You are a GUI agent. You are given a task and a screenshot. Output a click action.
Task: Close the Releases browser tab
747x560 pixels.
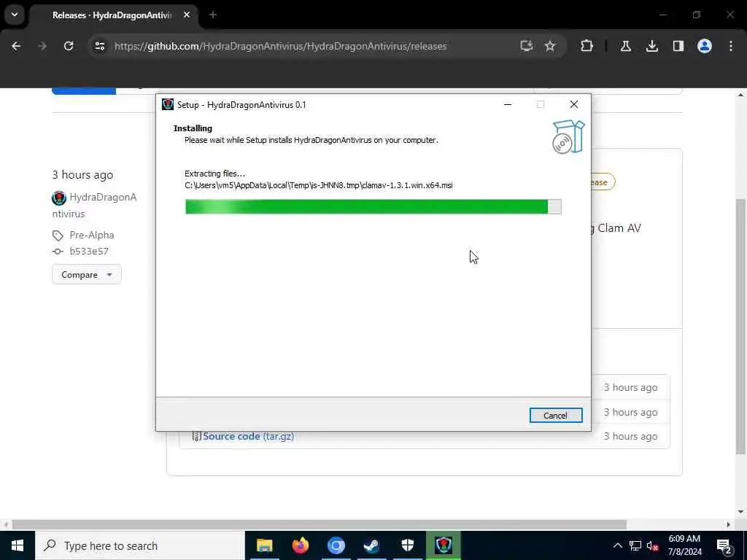(x=187, y=15)
